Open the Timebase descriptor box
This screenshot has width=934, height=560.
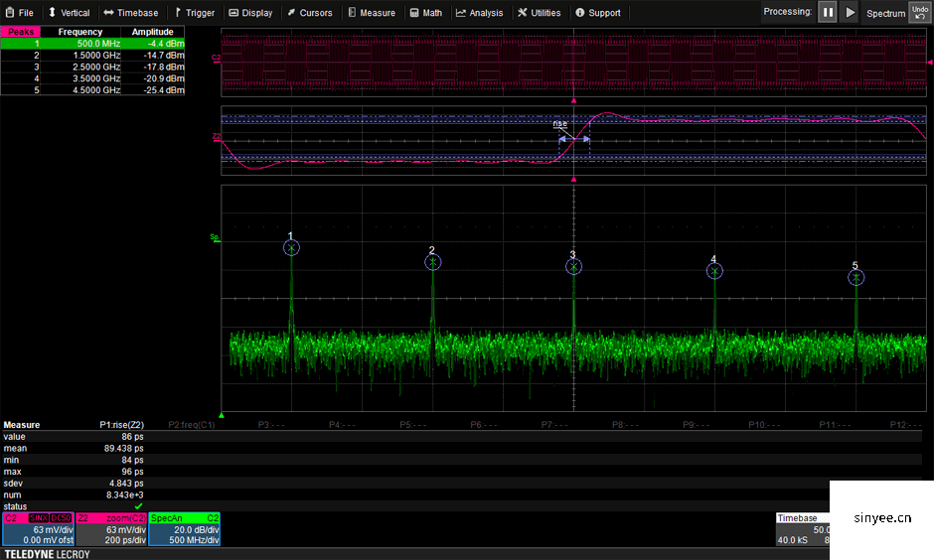tap(802, 529)
